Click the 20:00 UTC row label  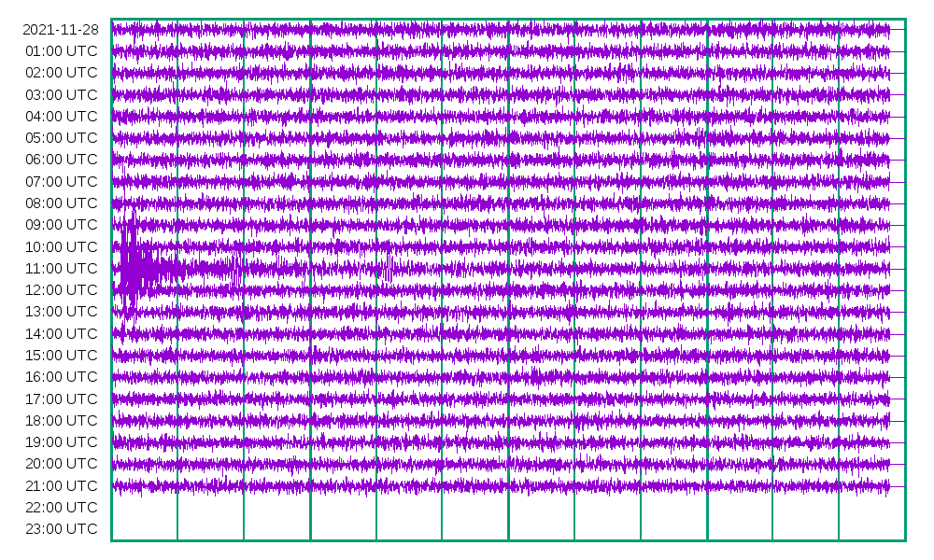[x=61, y=464]
